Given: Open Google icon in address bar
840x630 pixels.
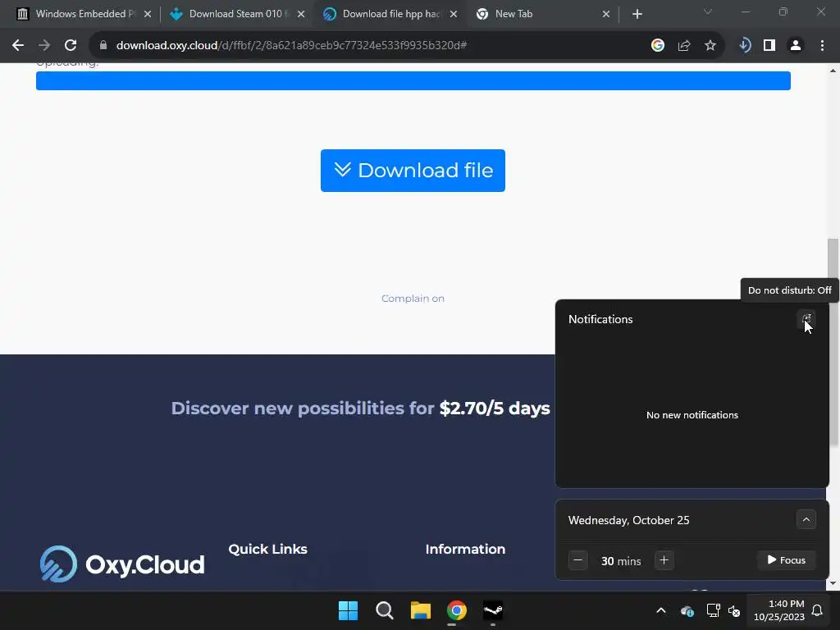Looking at the screenshot, I should click(x=658, y=46).
